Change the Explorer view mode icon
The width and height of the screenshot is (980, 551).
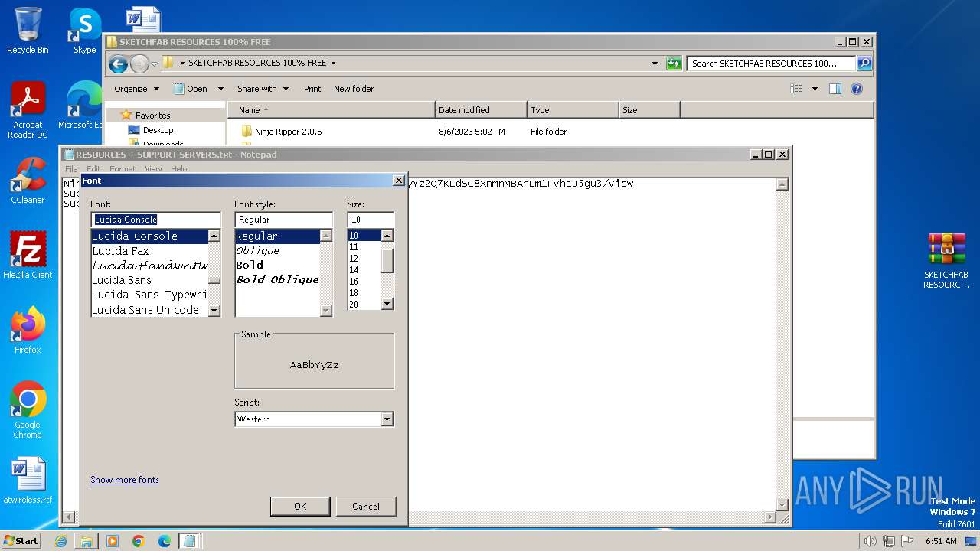click(796, 89)
